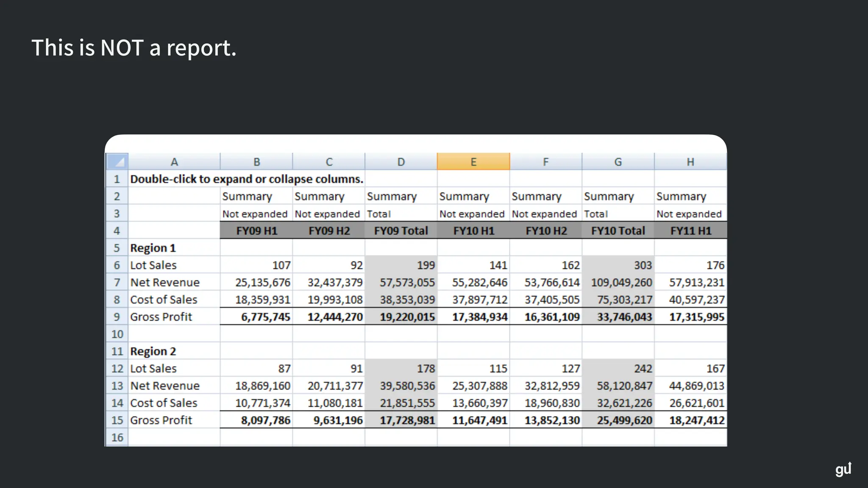Click Not expanded cell in column B
Viewport: 868px width, 488px height.
coord(256,213)
